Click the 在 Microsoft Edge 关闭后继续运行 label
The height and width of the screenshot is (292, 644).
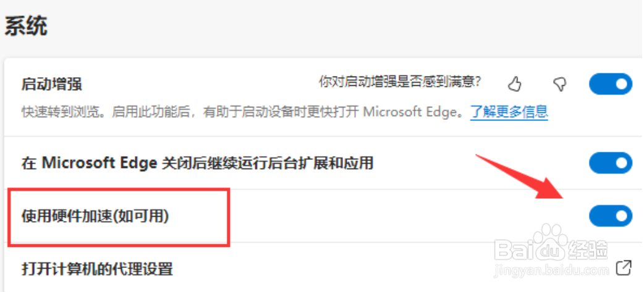[197, 163]
